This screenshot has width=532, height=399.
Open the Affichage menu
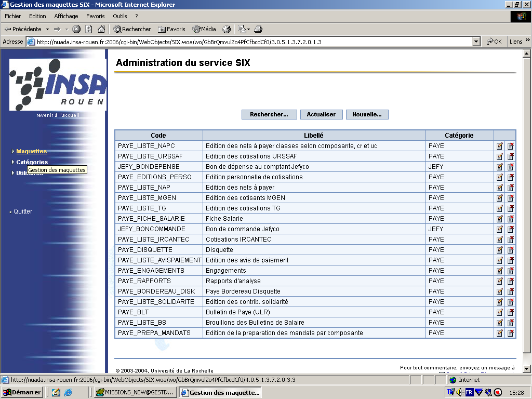66,16
